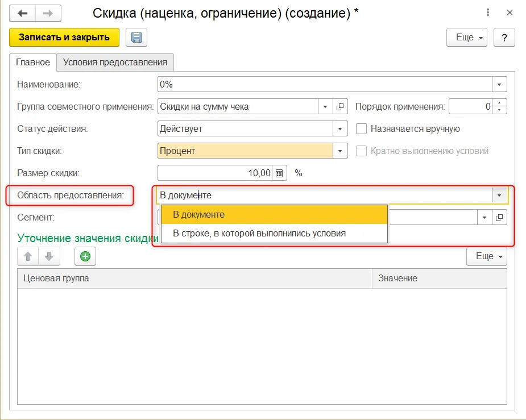Click the Записать и закрыть button
The height and width of the screenshot is (420, 526).
pyautogui.click(x=64, y=37)
